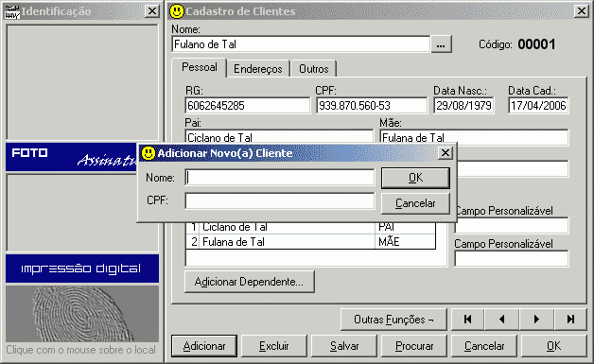Jump to last client record
Screen dimensions: 594x364
[x=570, y=320]
